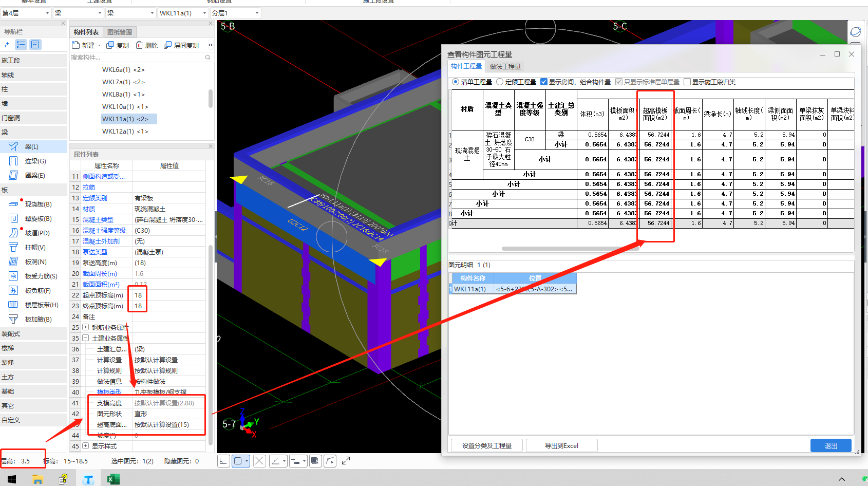
Task: Click the 层间复制 inter-floor copy icon
Action: (167, 45)
